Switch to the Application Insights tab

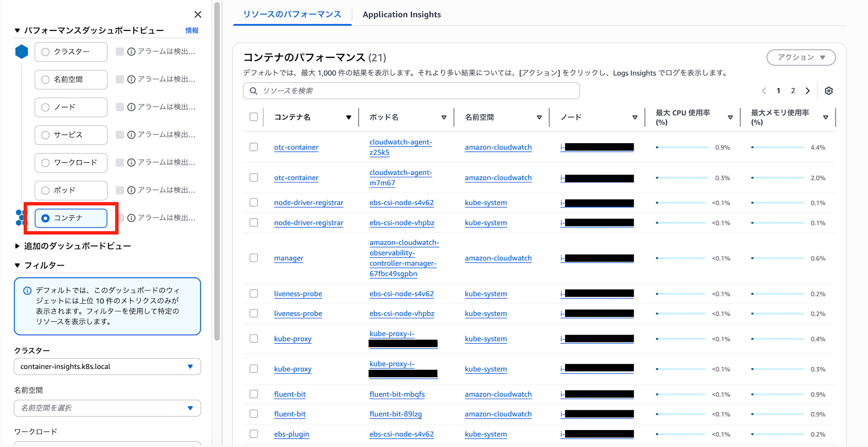click(402, 14)
